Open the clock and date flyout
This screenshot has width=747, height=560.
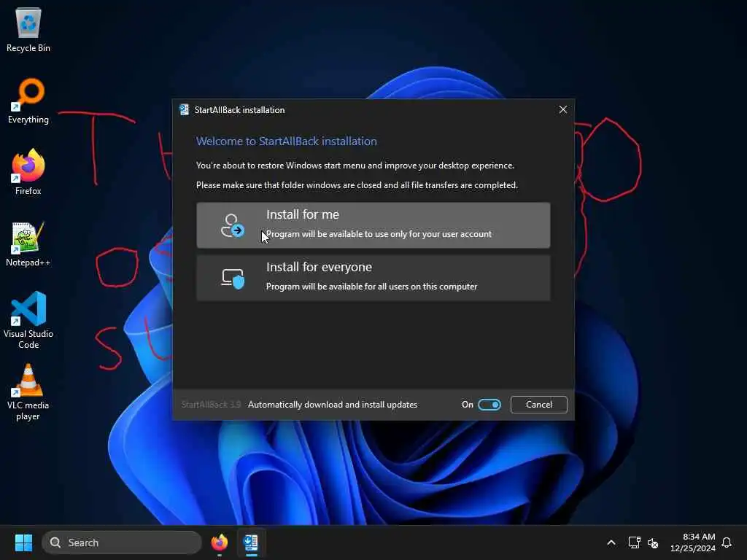pyautogui.click(x=693, y=542)
